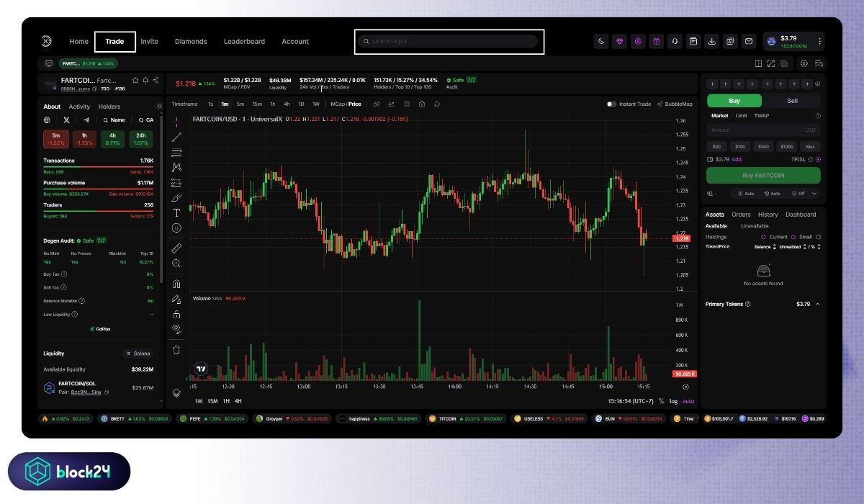
Task: Select the 5m price change card
Action: (55, 139)
